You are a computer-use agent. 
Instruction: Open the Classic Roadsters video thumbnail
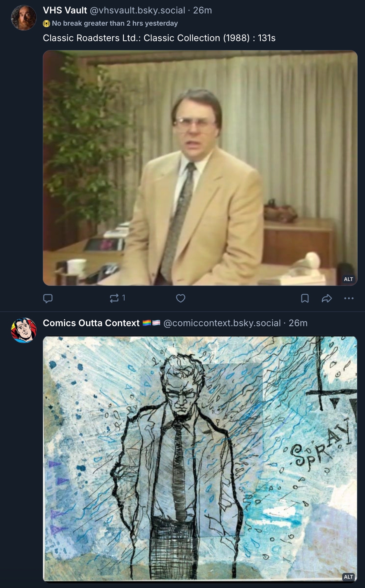(x=200, y=168)
